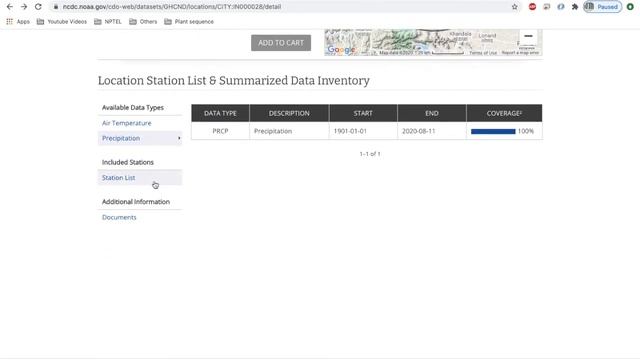The height and width of the screenshot is (360, 640).
Task: Click Report a map error link
Action: pos(520,53)
